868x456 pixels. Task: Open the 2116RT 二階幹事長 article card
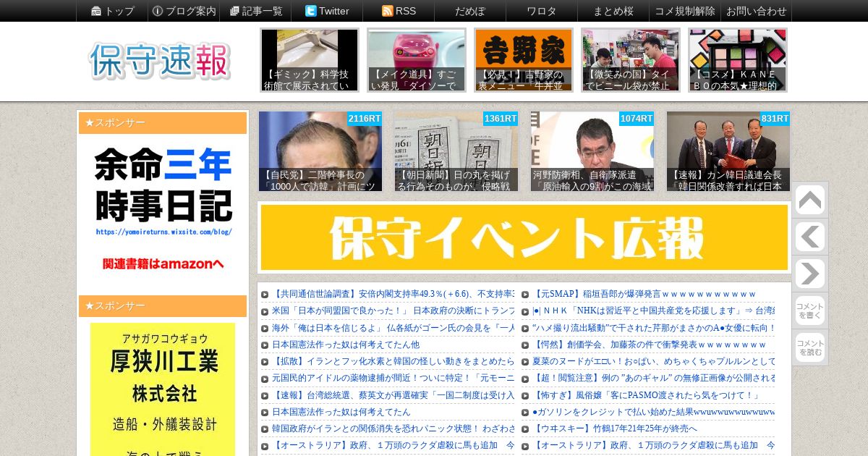click(320, 151)
